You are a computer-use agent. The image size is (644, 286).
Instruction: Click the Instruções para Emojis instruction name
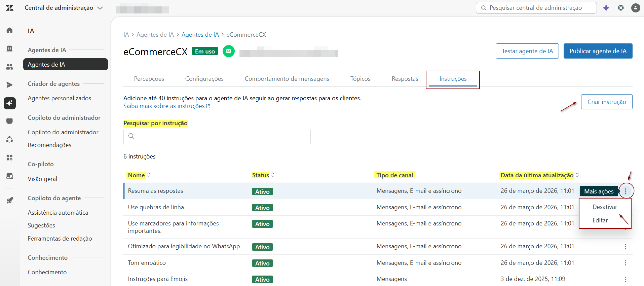click(158, 279)
